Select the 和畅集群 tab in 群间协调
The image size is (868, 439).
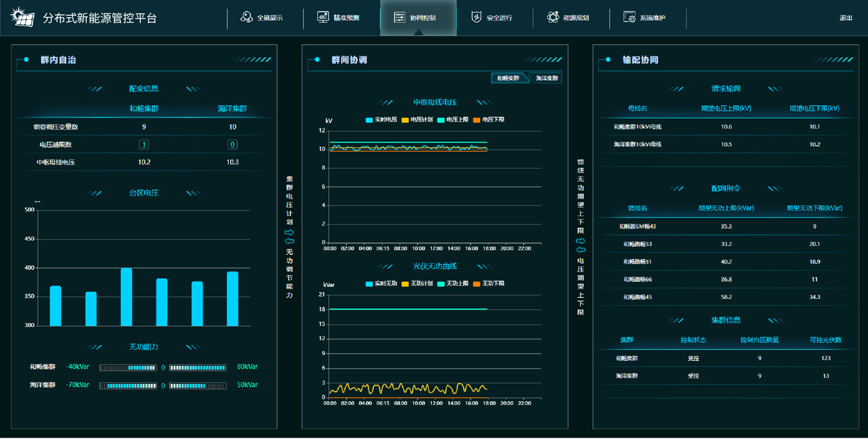point(509,78)
